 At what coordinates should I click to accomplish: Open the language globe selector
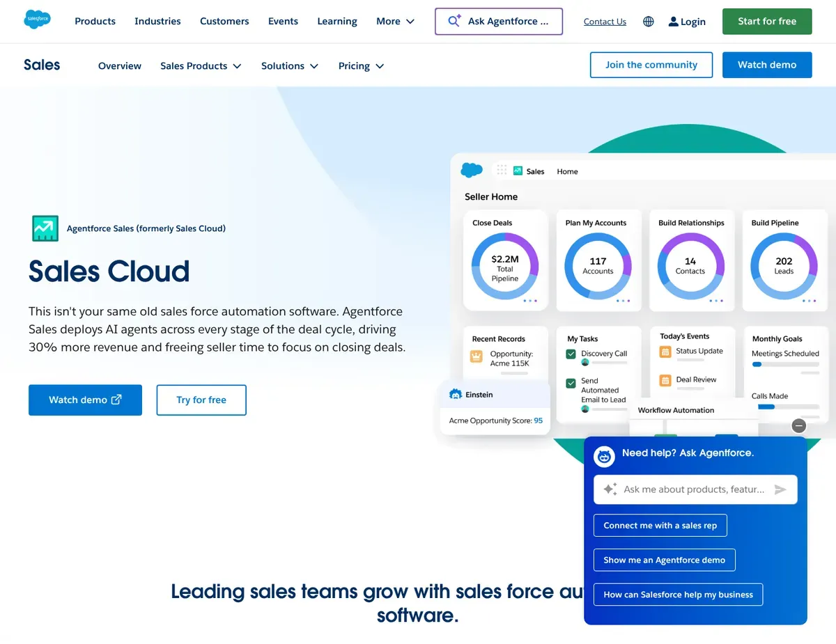coord(648,22)
